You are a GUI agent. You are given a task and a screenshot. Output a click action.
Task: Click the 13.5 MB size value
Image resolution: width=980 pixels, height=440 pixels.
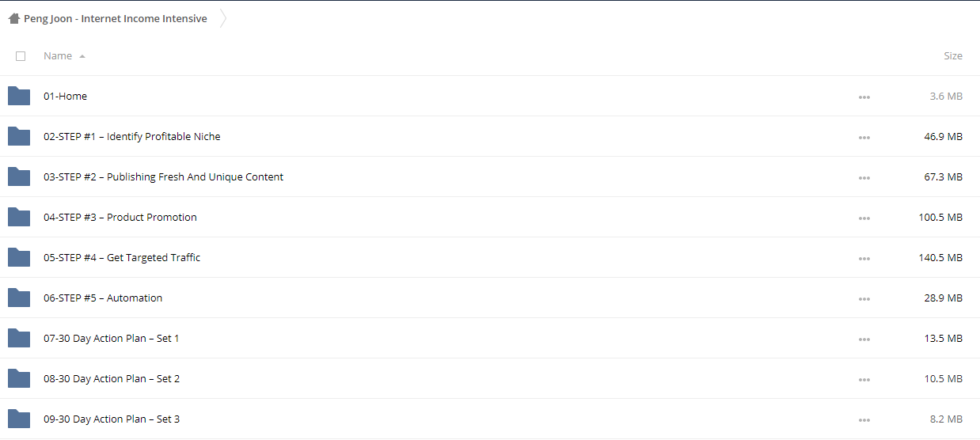[944, 339]
